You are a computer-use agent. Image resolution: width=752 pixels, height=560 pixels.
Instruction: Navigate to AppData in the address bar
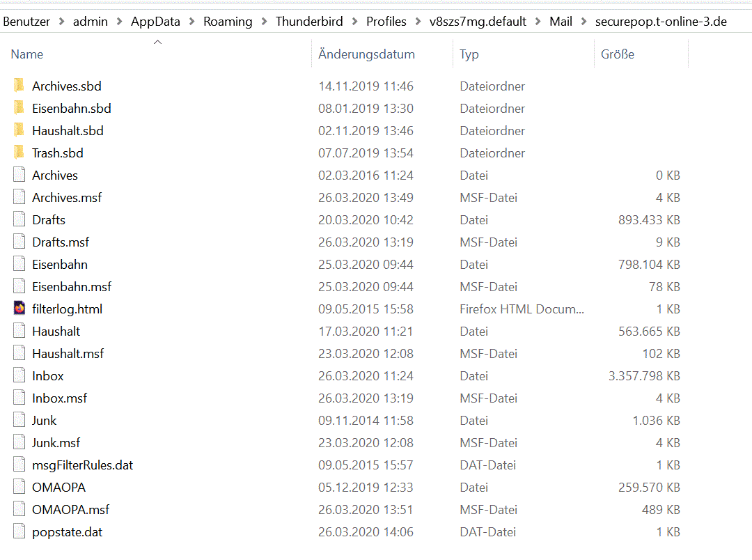coord(155,22)
